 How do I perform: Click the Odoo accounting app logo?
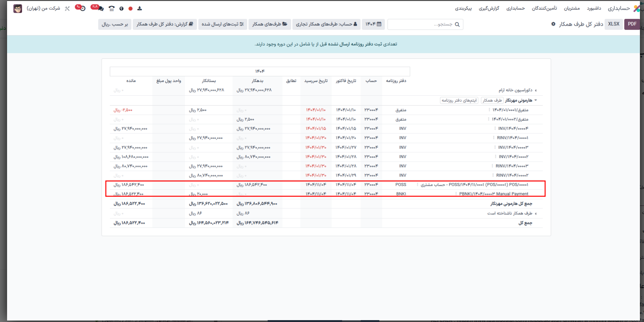(637, 8)
